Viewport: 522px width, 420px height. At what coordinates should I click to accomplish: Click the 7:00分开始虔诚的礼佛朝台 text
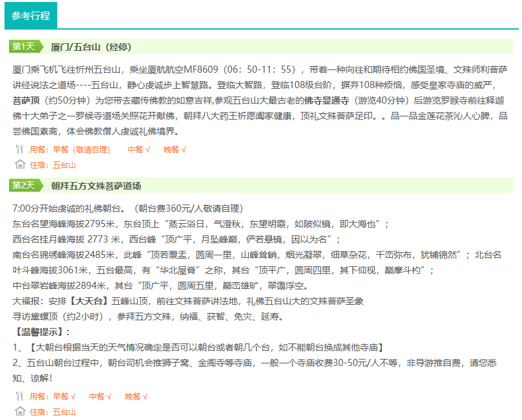69,208
